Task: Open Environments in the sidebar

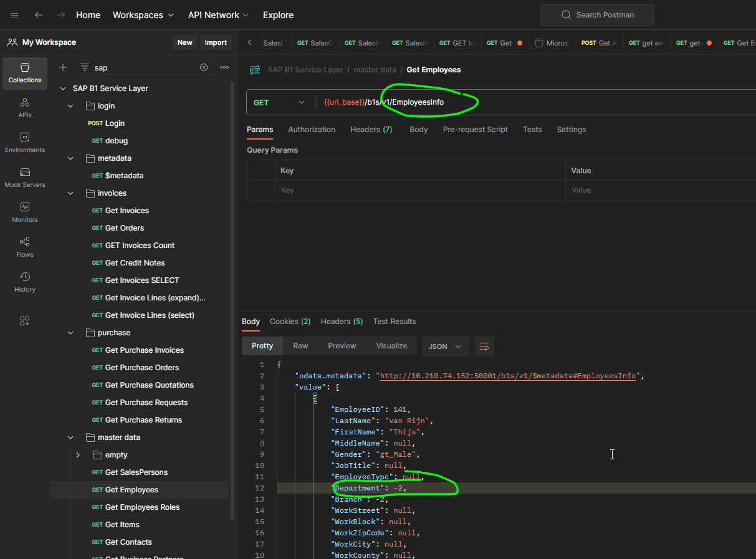Action: pos(25,143)
